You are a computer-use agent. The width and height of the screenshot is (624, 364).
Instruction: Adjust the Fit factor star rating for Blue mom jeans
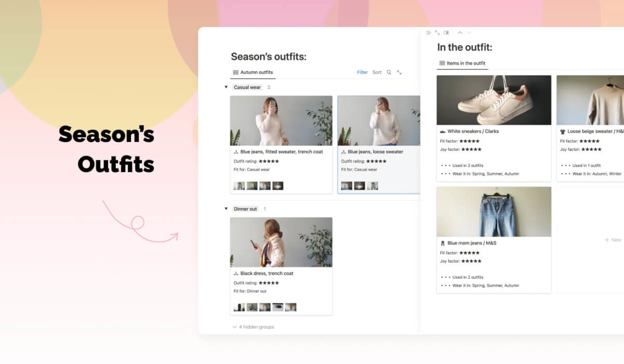click(469, 252)
